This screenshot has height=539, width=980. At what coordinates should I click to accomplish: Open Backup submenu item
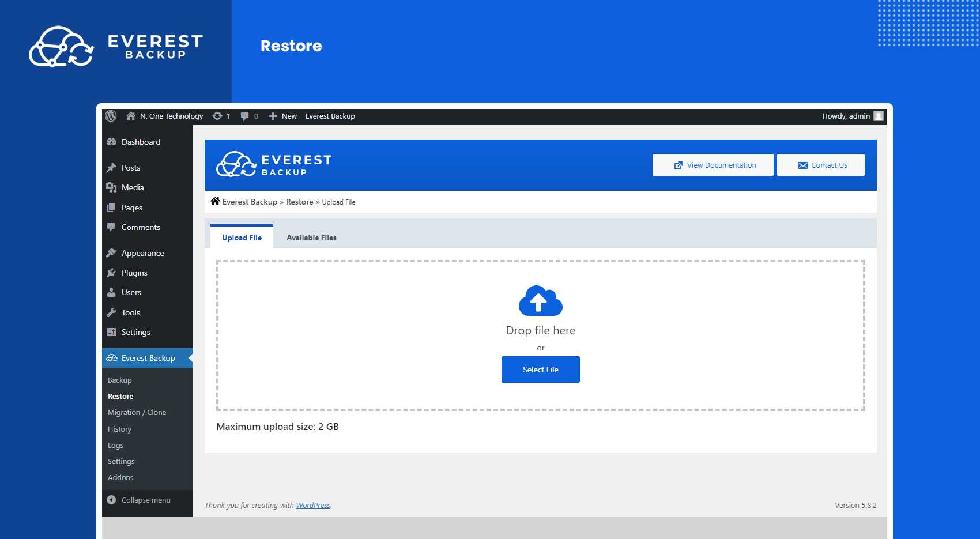tap(120, 380)
